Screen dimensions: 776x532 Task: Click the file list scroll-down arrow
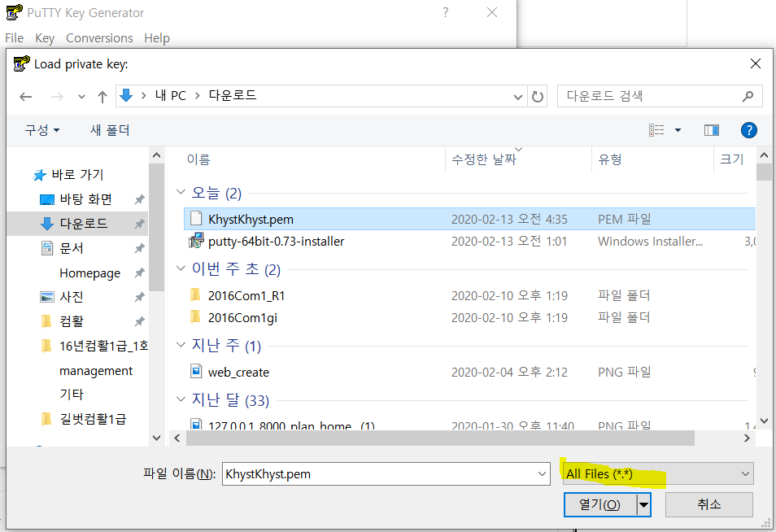[x=764, y=421]
